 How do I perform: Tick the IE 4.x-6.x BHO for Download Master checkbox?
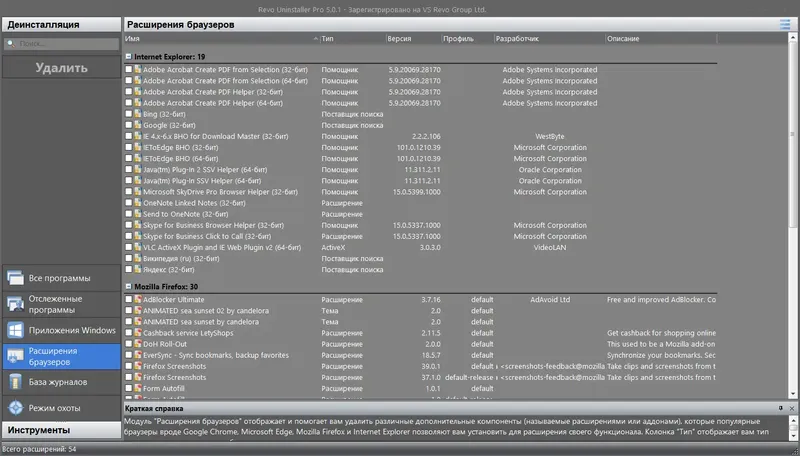pyautogui.click(x=129, y=136)
